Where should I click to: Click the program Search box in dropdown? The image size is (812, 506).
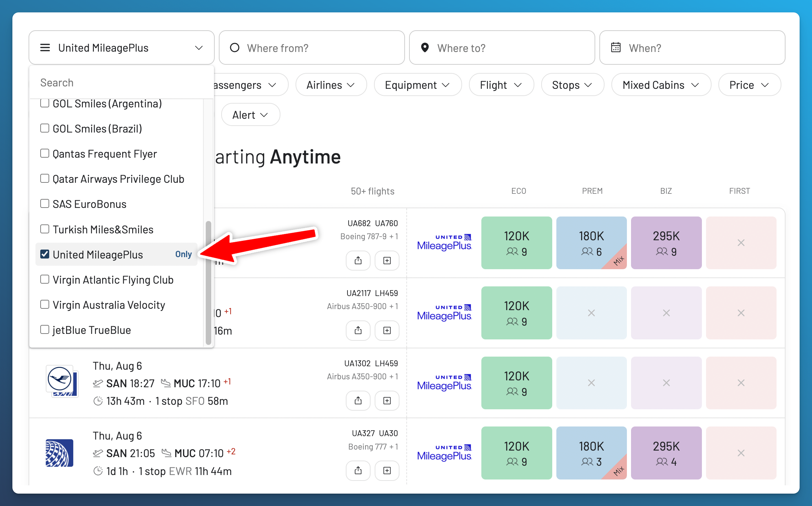[121, 83]
